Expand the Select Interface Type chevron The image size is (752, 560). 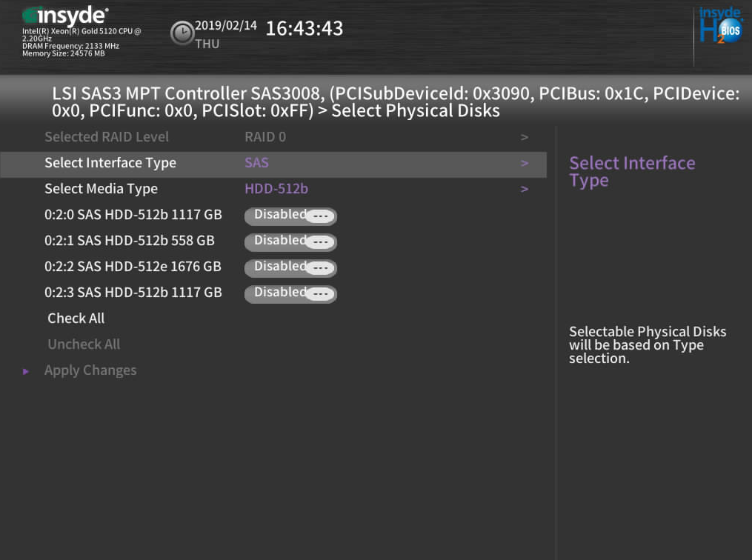click(525, 164)
